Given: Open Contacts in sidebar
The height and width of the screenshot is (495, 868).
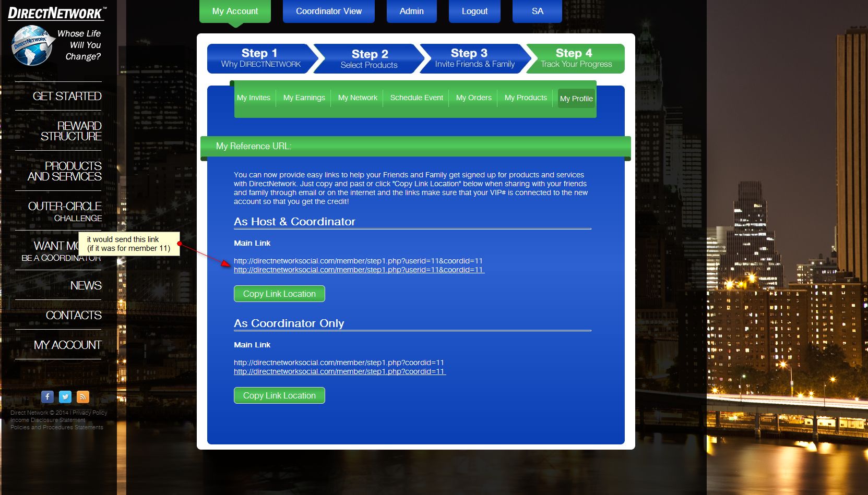Looking at the screenshot, I should point(74,316).
